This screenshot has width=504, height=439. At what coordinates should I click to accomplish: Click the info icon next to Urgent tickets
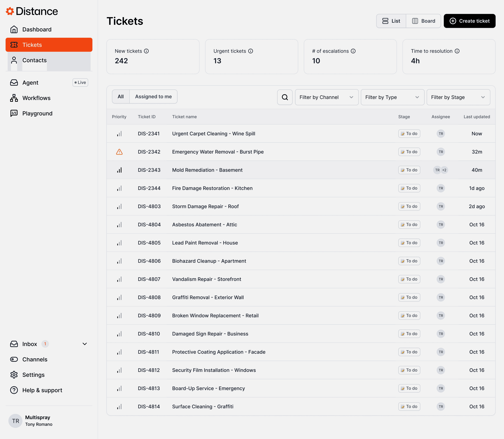click(x=250, y=51)
